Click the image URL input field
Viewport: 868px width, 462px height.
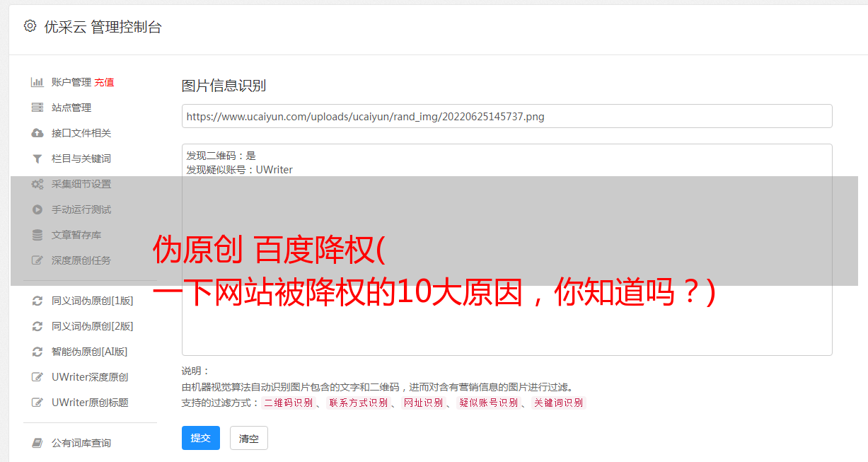[x=507, y=116]
